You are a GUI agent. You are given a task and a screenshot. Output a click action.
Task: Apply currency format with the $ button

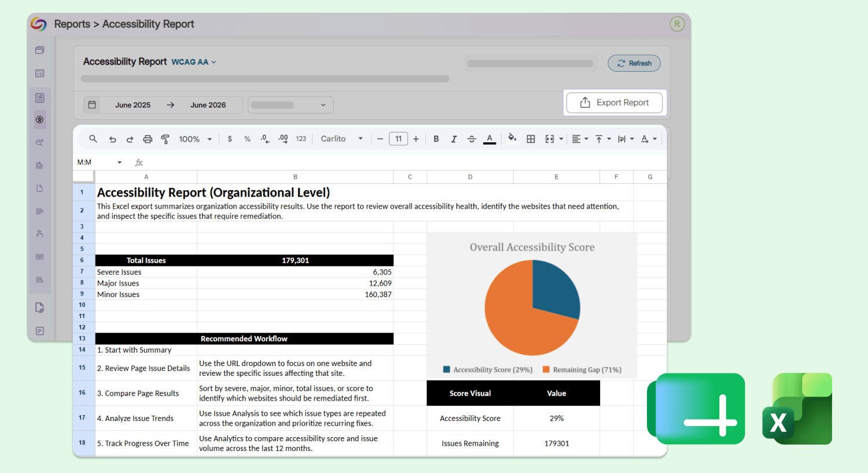[x=230, y=139]
